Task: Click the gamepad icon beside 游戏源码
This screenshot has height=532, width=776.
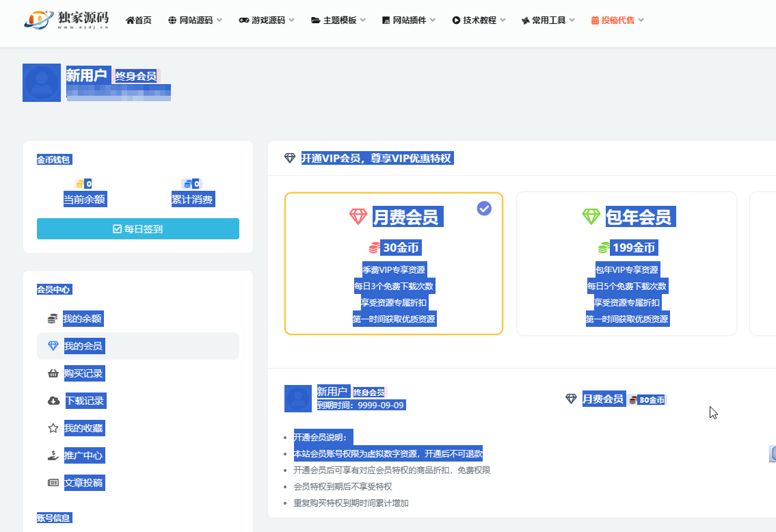Action: pyautogui.click(x=243, y=21)
